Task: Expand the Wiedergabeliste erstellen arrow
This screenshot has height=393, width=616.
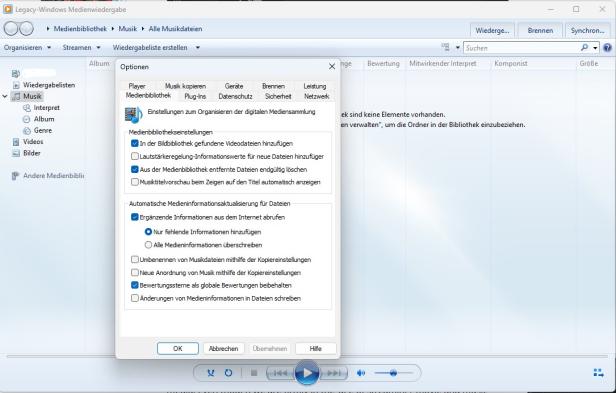Action: (x=198, y=48)
